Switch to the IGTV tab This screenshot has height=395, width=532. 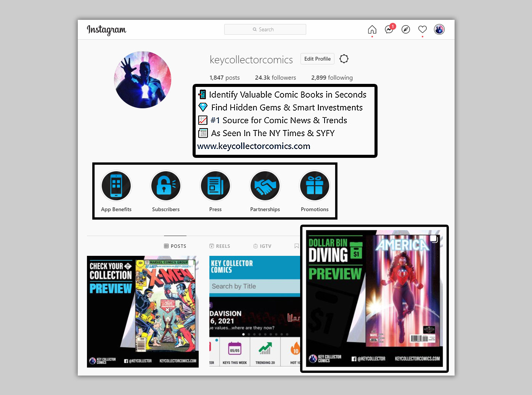[262, 246]
